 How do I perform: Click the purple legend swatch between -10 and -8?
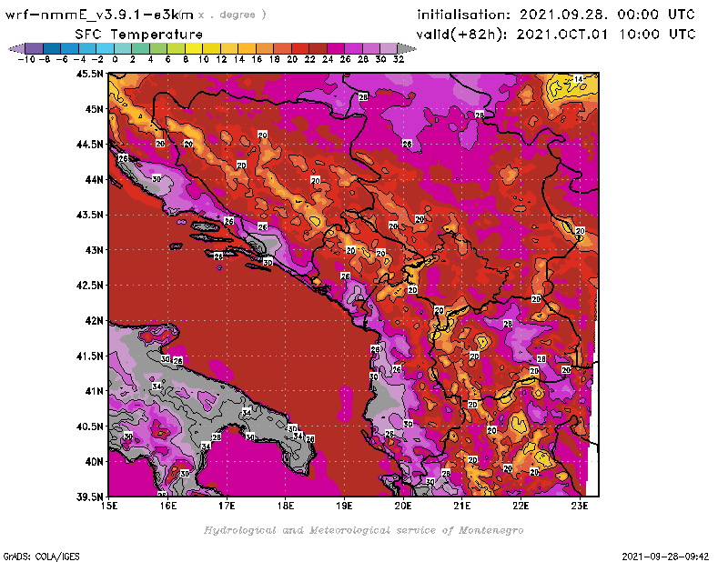[35, 48]
